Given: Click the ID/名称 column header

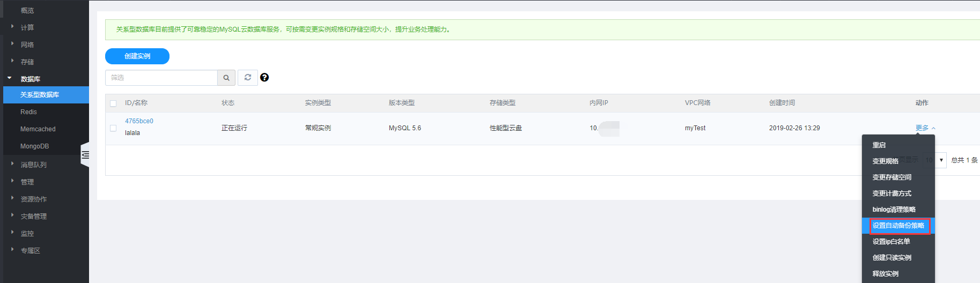Looking at the screenshot, I should [136, 103].
